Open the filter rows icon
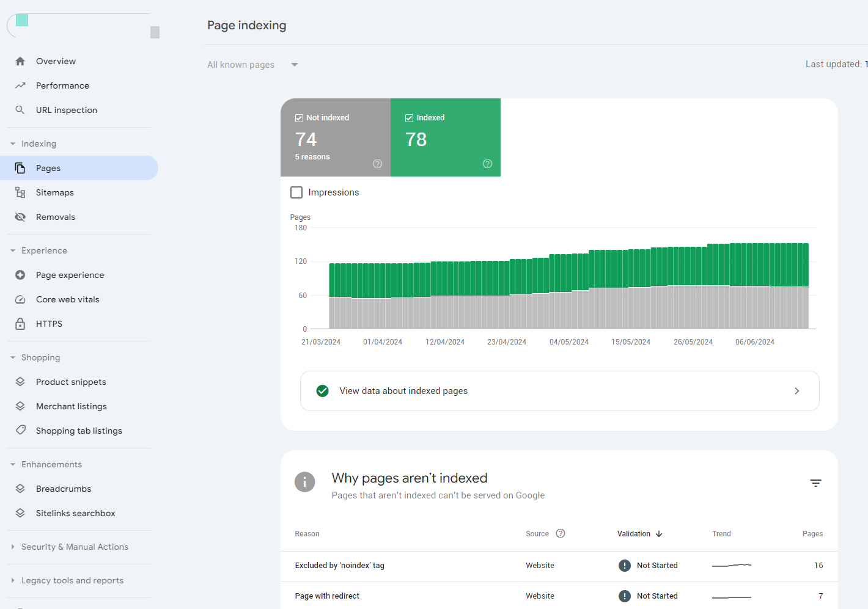Image resolution: width=868 pixels, height=609 pixels. tap(815, 483)
